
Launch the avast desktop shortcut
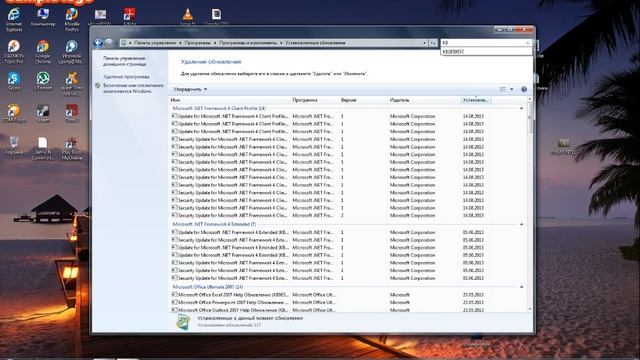coord(72,84)
